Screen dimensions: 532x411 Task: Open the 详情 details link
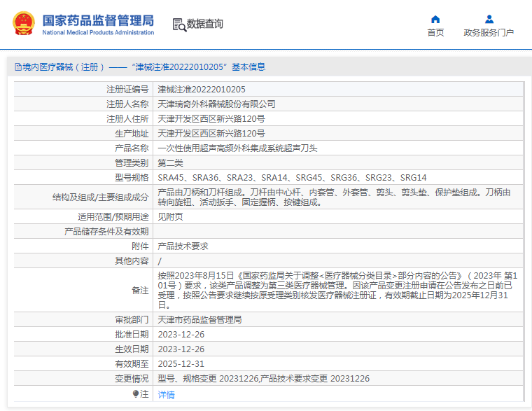pos(167,395)
